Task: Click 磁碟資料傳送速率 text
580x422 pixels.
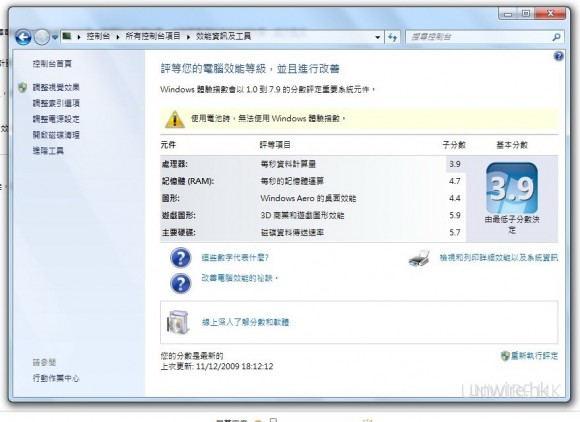Action: click(x=292, y=233)
